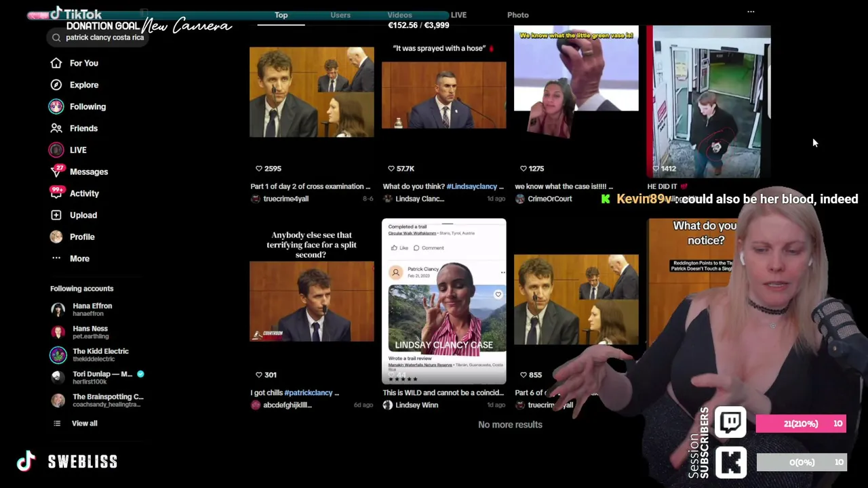This screenshot has height=488, width=868.
Task: Switch to the Photo tab
Action: [517, 15]
